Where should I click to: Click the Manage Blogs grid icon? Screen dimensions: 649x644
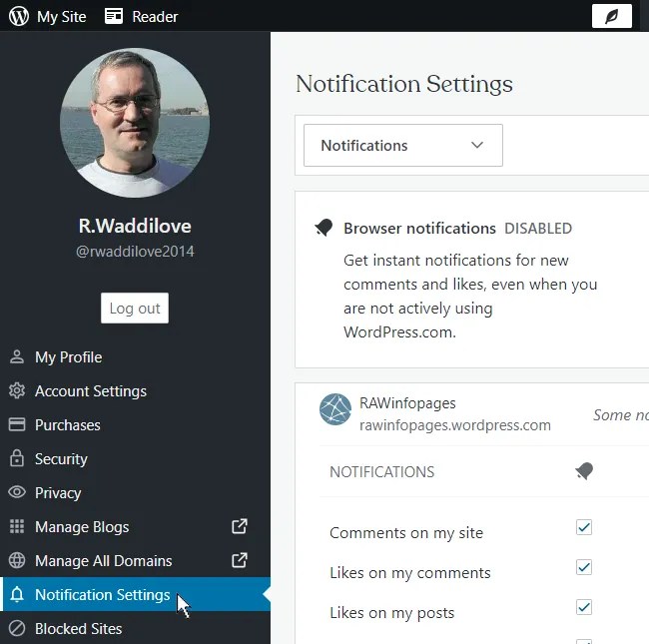(17, 526)
